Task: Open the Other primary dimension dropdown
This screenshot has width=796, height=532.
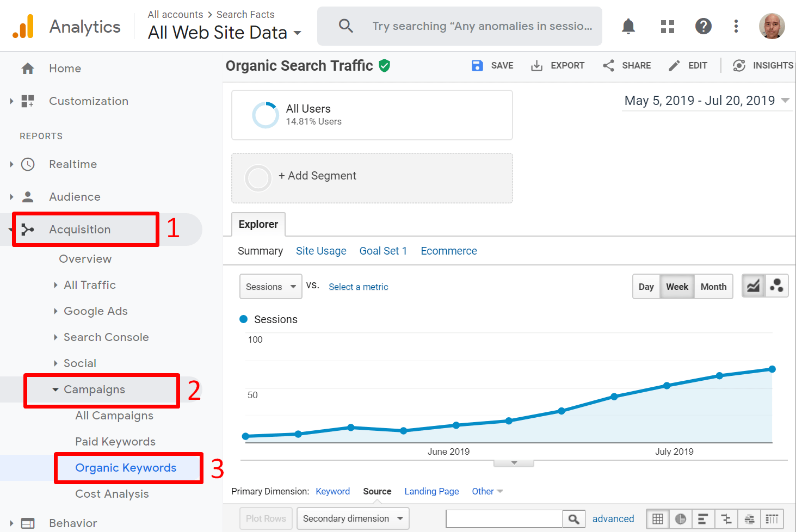Action: pyautogui.click(x=487, y=491)
